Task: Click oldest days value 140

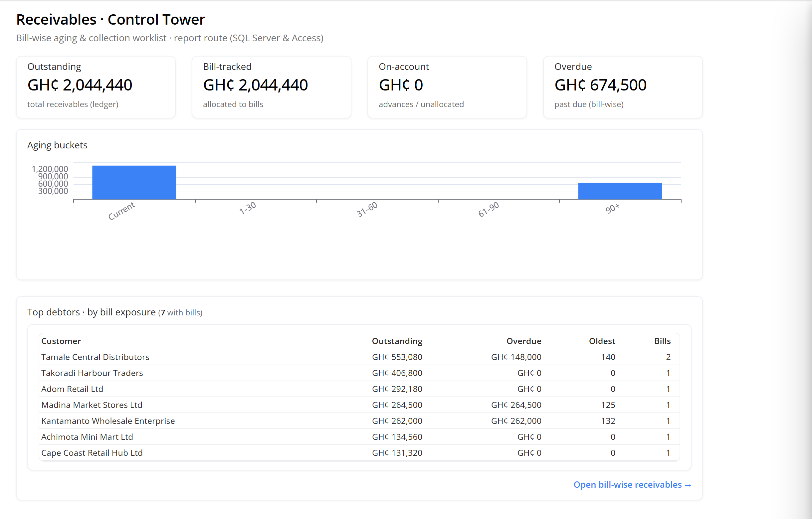Action: 608,357
